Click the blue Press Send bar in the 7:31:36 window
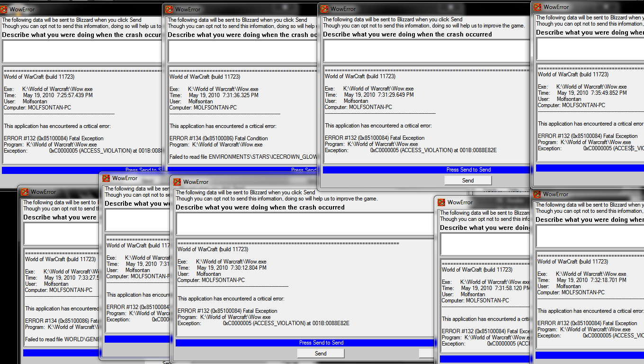This screenshot has width=644, height=364. coord(242,170)
